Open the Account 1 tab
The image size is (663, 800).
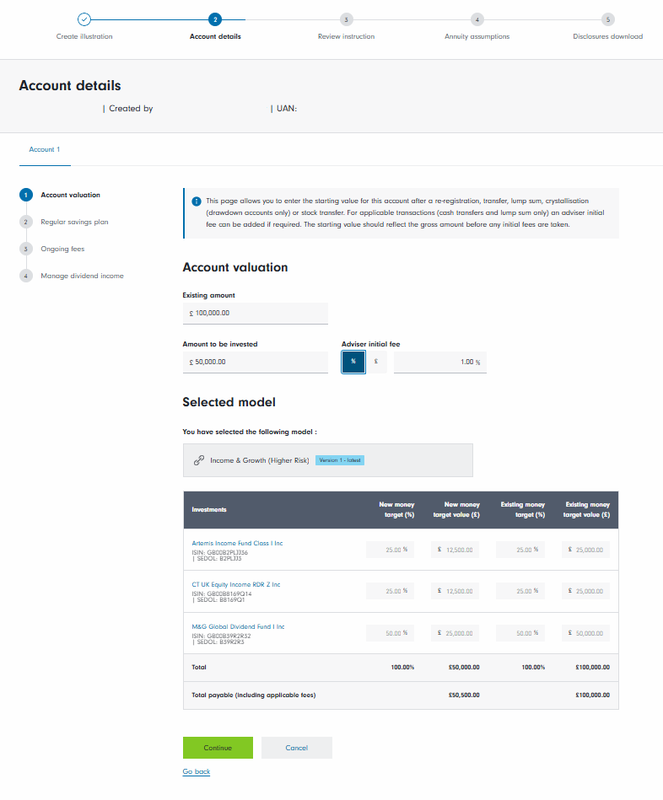click(43, 149)
